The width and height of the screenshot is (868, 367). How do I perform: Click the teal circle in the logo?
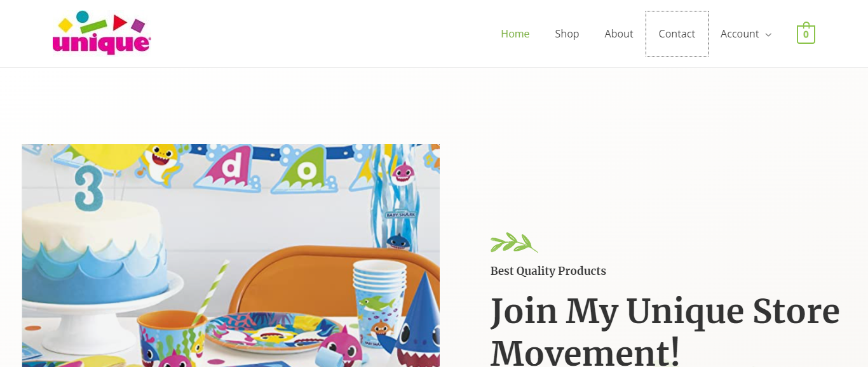(x=82, y=17)
